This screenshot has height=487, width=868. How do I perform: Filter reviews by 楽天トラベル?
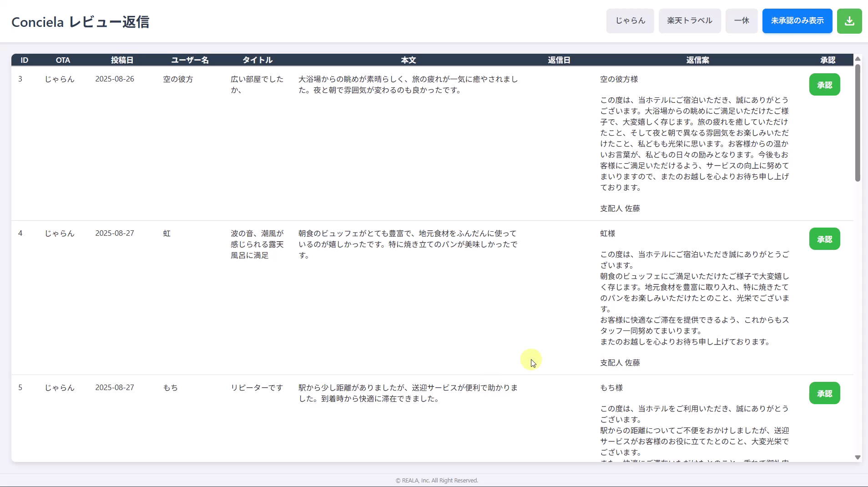click(x=689, y=21)
